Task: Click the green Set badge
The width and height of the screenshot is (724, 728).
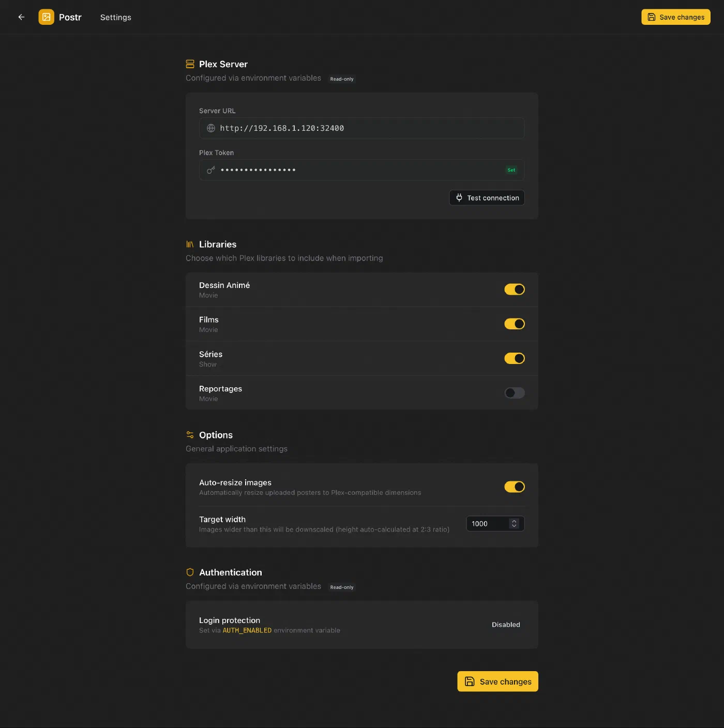Action: tap(511, 170)
